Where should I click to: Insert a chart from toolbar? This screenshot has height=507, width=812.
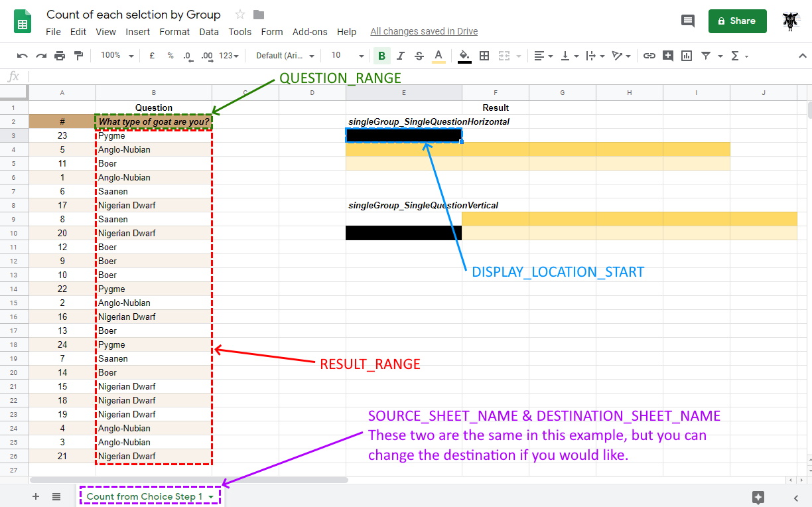pos(687,56)
